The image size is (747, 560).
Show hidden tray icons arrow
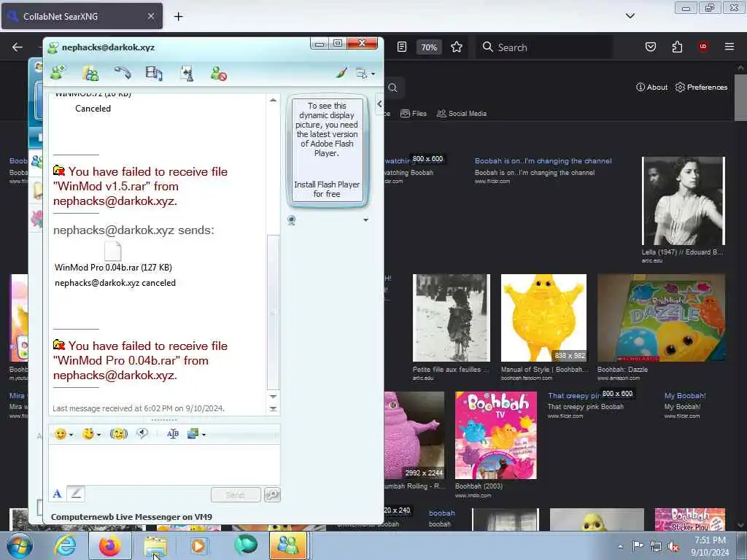click(x=620, y=546)
